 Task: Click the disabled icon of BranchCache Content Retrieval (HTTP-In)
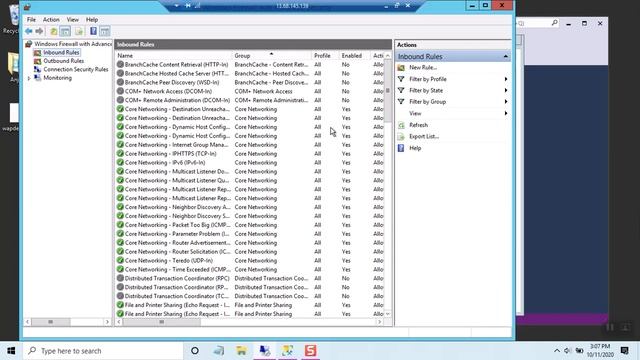click(120, 64)
